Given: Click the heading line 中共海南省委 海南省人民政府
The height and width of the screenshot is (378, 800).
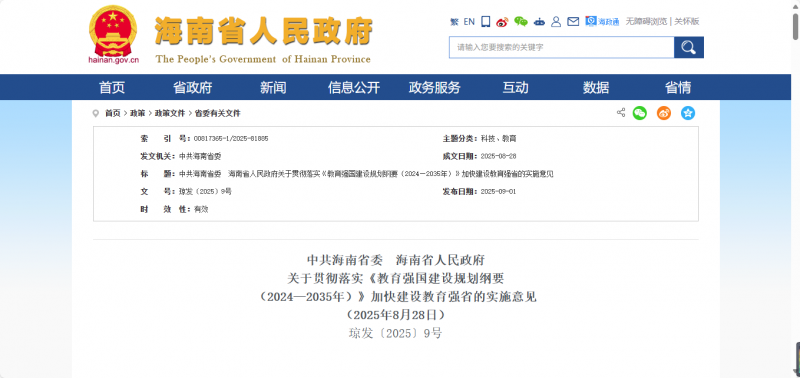Looking at the screenshot, I should (x=395, y=259).
